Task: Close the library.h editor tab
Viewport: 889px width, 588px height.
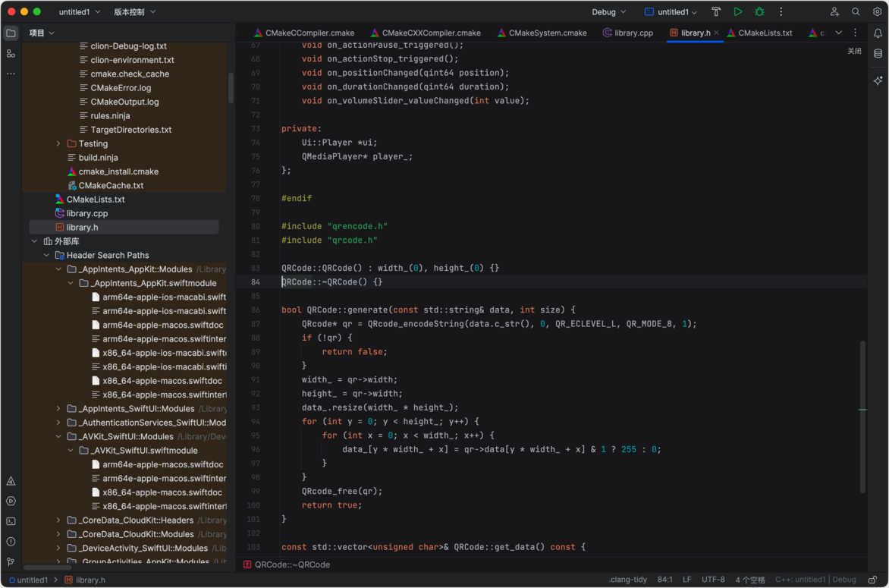Action: pos(717,33)
